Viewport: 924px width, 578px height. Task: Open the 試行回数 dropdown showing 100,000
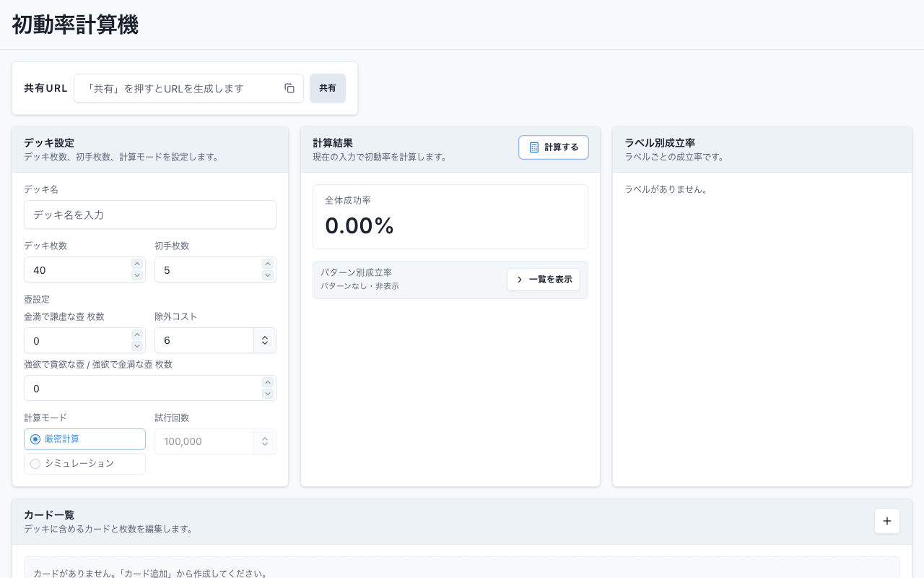(x=215, y=441)
